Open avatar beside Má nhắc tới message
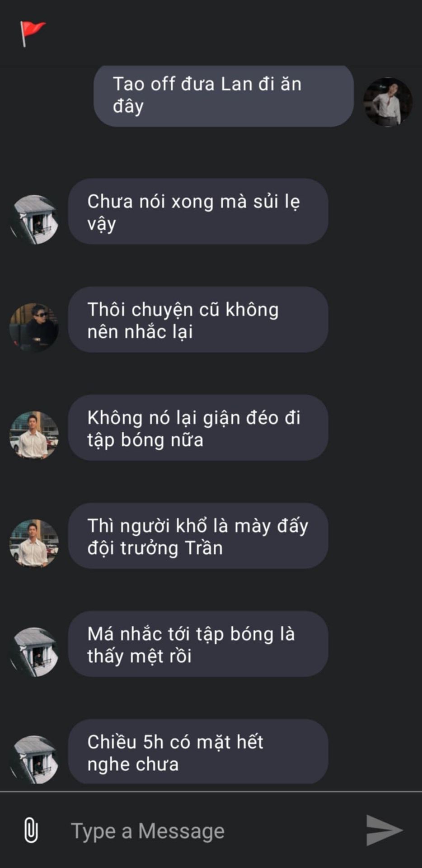This screenshot has height=868, width=422. 34,651
